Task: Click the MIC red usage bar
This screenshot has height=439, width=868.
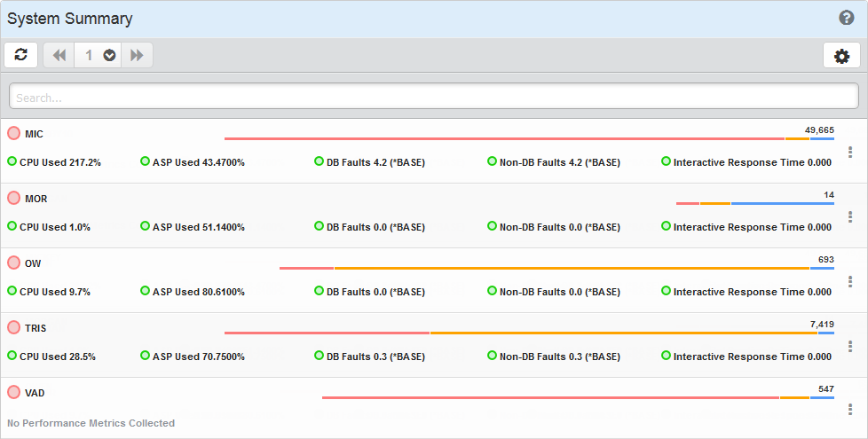Action: [x=503, y=138]
